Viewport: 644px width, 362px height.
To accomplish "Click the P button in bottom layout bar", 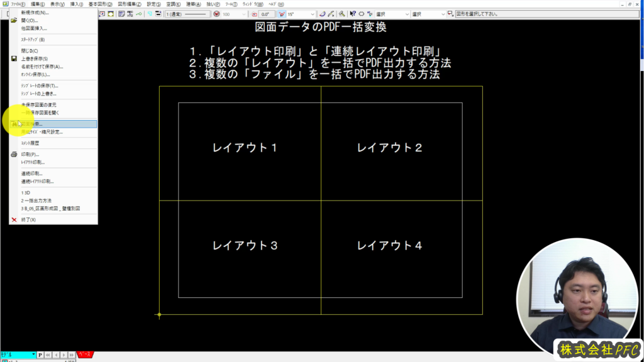I will [40, 355].
